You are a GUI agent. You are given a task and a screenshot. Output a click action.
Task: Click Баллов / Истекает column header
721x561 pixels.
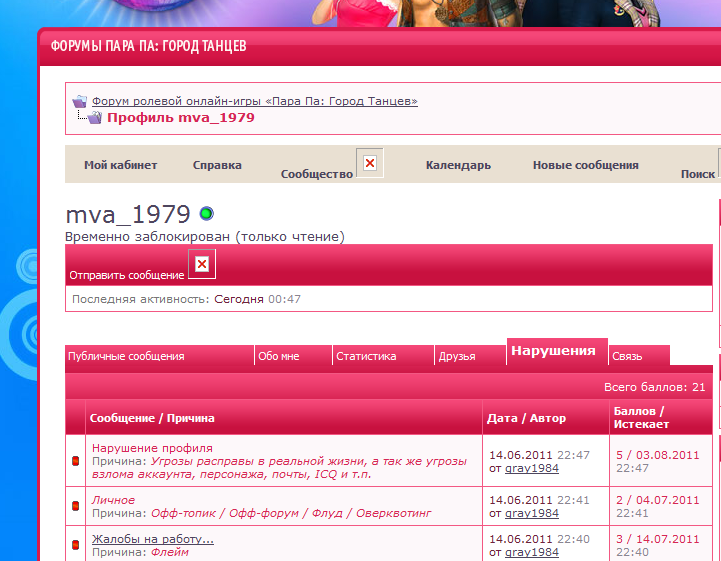pos(641,418)
